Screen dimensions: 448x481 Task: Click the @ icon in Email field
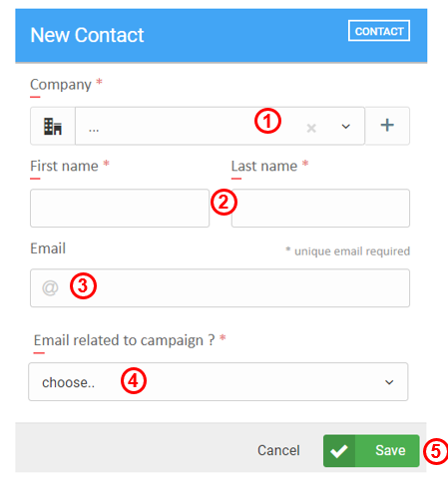50,287
